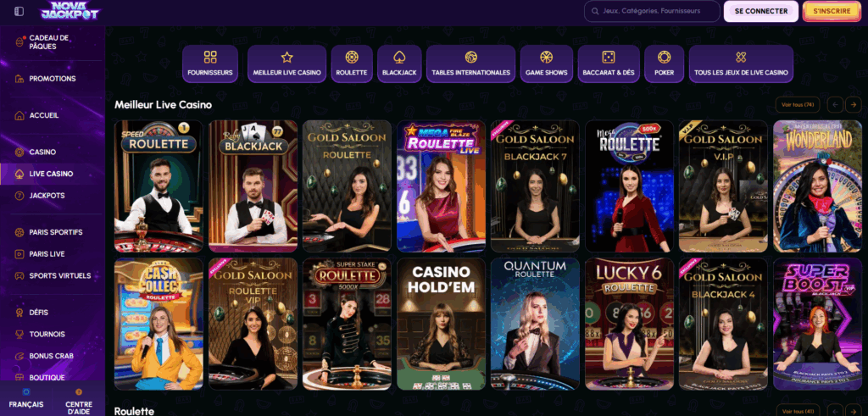Advance Meilleur Live Casino carousel right

(x=853, y=104)
